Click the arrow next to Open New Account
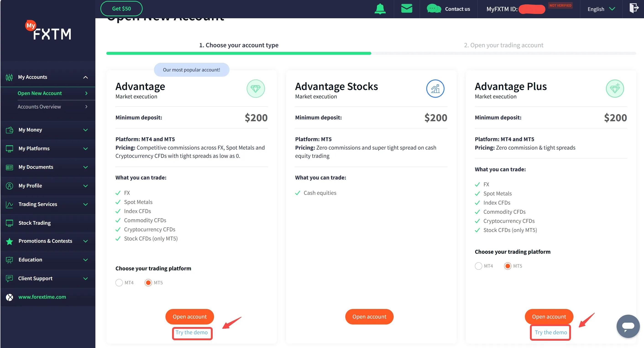This screenshot has height=348, width=644. (86, 93)
